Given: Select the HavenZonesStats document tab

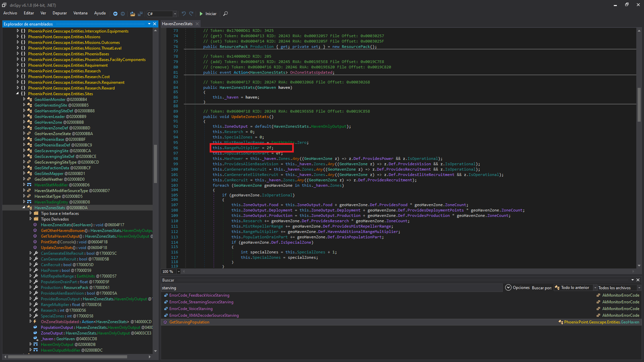Looking at the screenshot, I should [177, 24].
